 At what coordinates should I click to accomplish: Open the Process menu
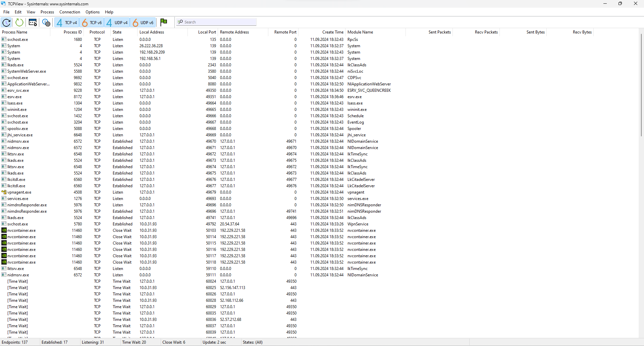[47, 12]
